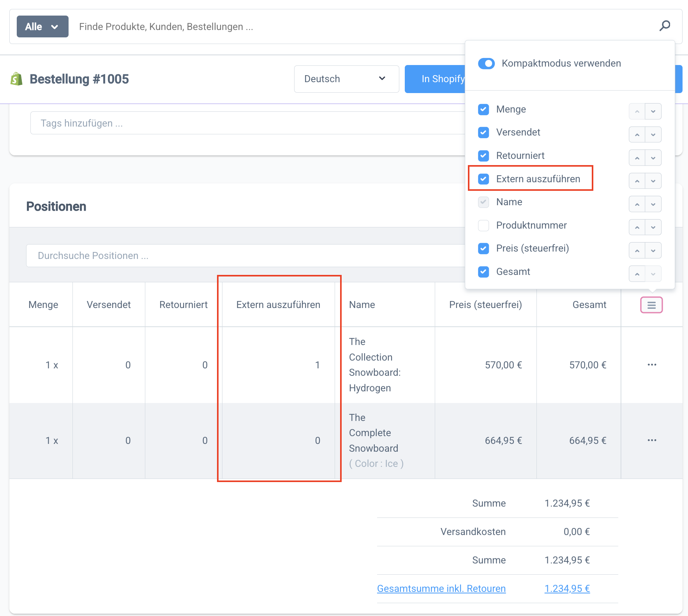The image size is (688, 616).
Task: Open the Alle search filter dropdown
Action: (42, 26)
